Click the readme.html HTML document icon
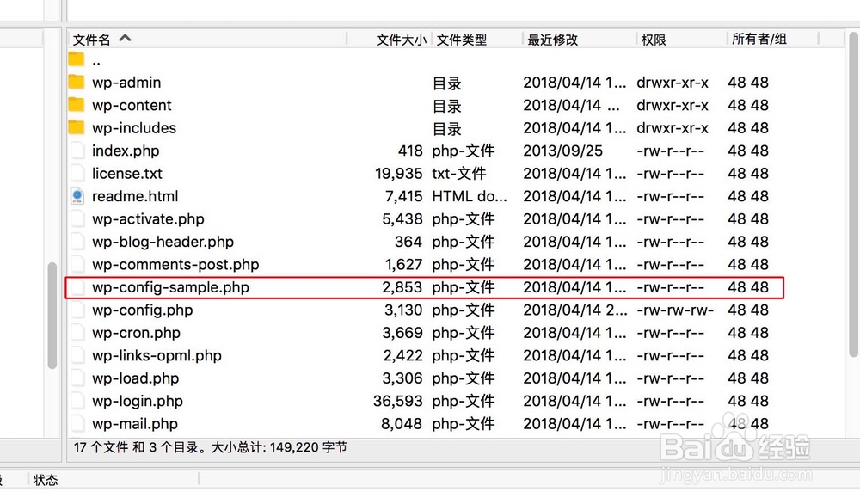The width and height of the screenshot is (860, 504). pyautogui.click(x=77, y=195)
